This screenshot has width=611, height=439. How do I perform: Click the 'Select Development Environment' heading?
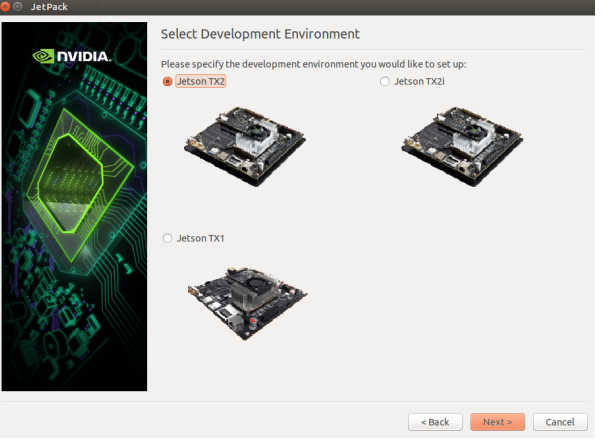(260, 34)
